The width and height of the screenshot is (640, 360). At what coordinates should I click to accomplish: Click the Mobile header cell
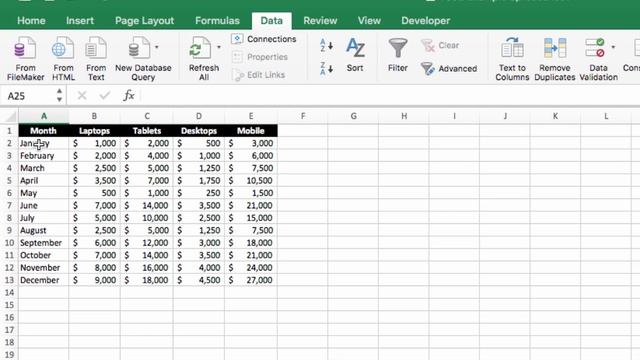[x=251, y=131]
